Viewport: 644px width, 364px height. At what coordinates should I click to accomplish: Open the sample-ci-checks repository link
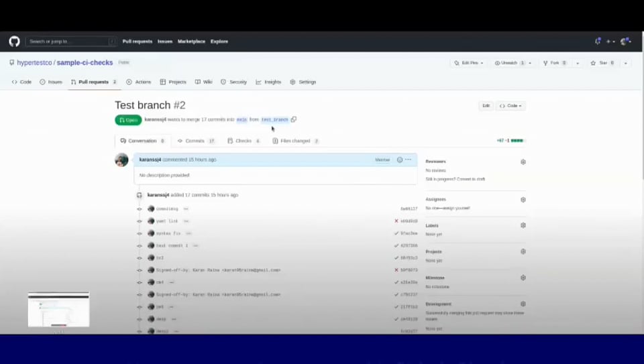point(85,63)
